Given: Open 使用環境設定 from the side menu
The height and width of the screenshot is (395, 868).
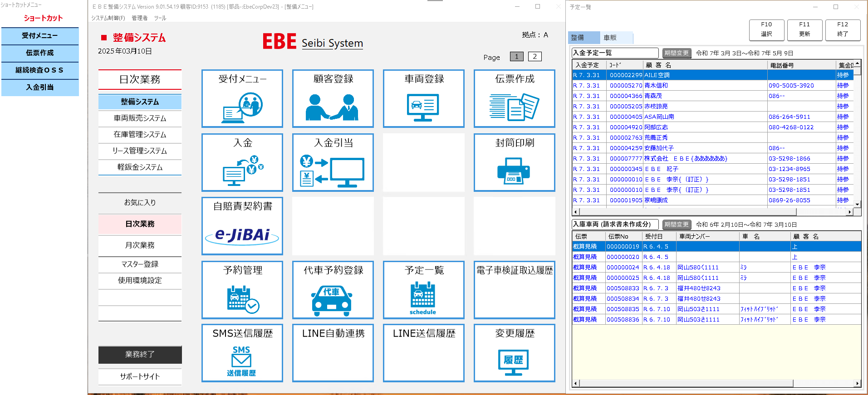Looking at the screenshot, I should [140, 281].
